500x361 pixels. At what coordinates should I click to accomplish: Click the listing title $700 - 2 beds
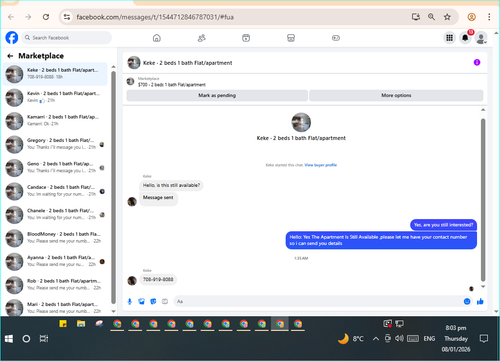point(172,85)
